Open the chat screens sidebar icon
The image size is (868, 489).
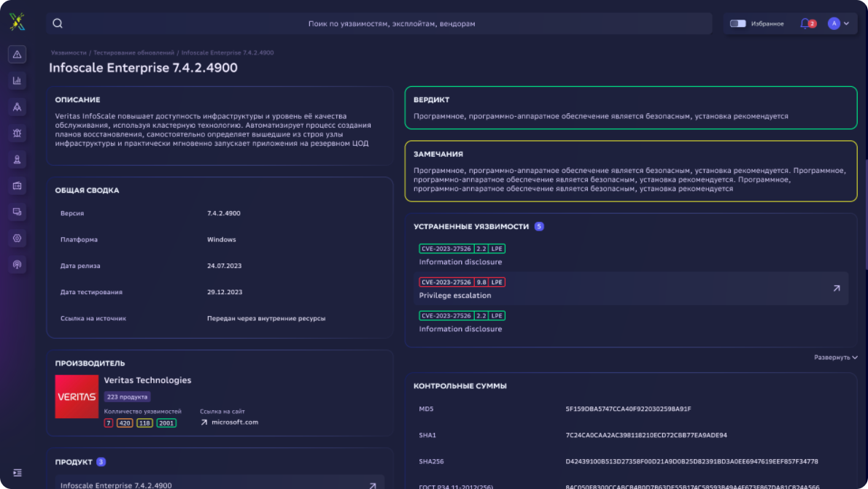click(x=18, y=212)
